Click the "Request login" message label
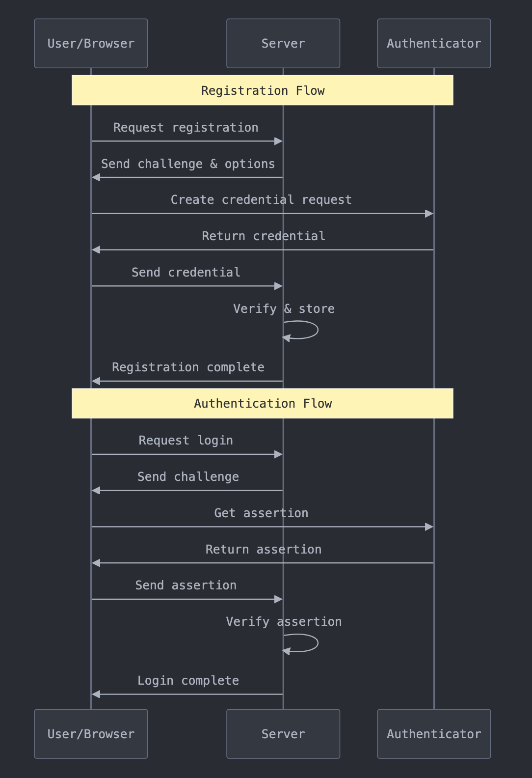 coord(186,441)
